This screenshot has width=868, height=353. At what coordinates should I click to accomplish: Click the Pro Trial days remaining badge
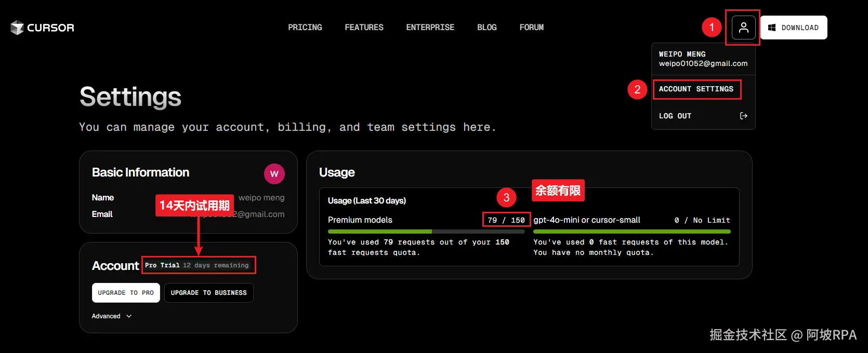(197, 265)
